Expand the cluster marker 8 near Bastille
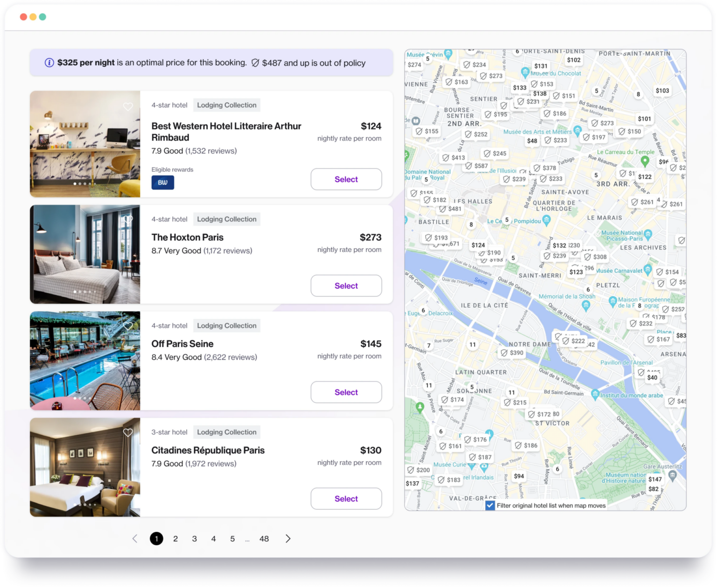The width and height of the screenshot is (717, 588). [471, 225]
